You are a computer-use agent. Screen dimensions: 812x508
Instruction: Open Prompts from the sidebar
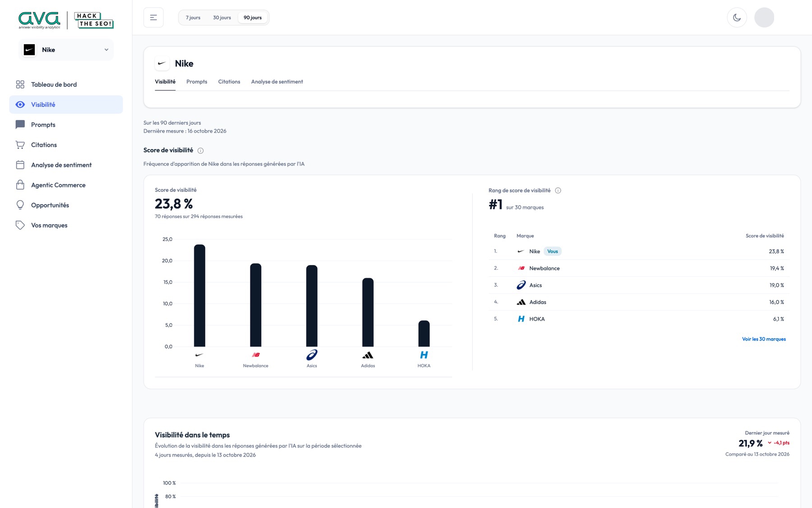[x=66, y=125]
